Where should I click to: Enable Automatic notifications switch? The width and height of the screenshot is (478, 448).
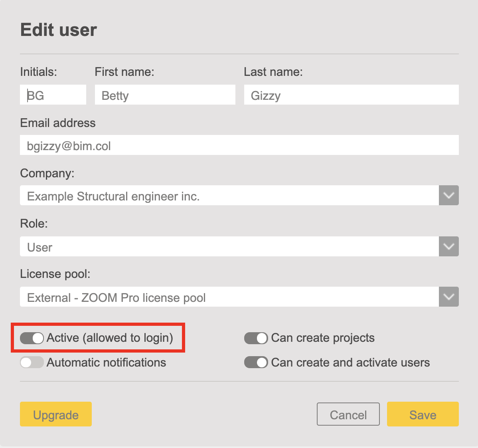click(32, 362)
